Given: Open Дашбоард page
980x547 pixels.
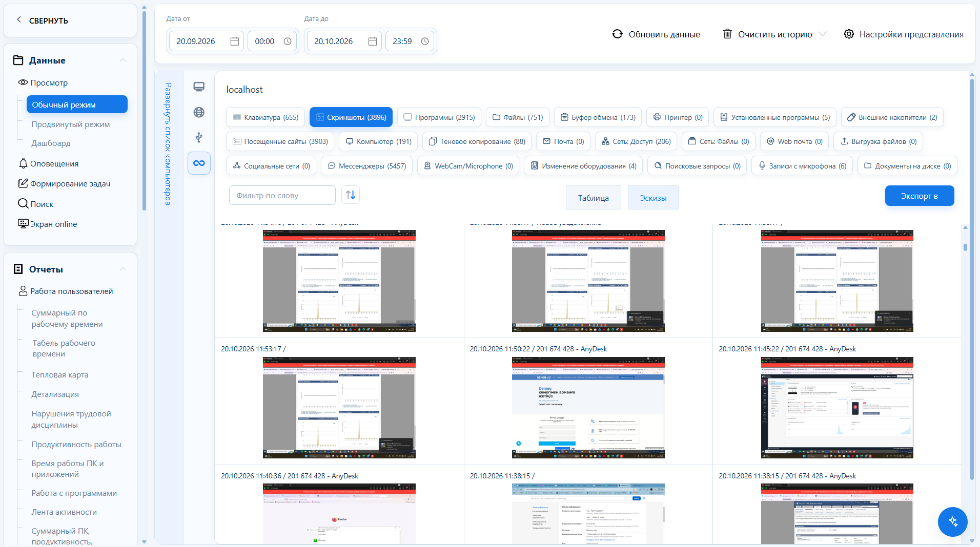Looking at the screenshot, I should 51,143.
